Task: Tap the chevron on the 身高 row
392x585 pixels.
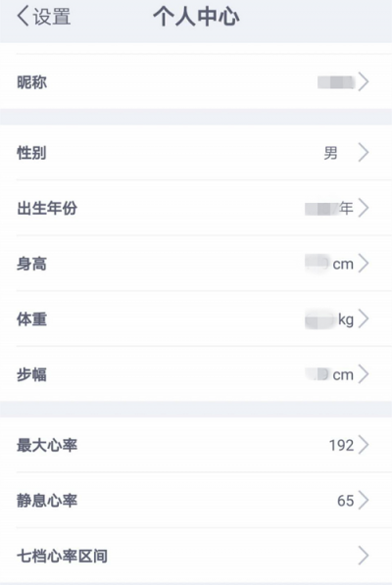Action: (x=364, y=264)
